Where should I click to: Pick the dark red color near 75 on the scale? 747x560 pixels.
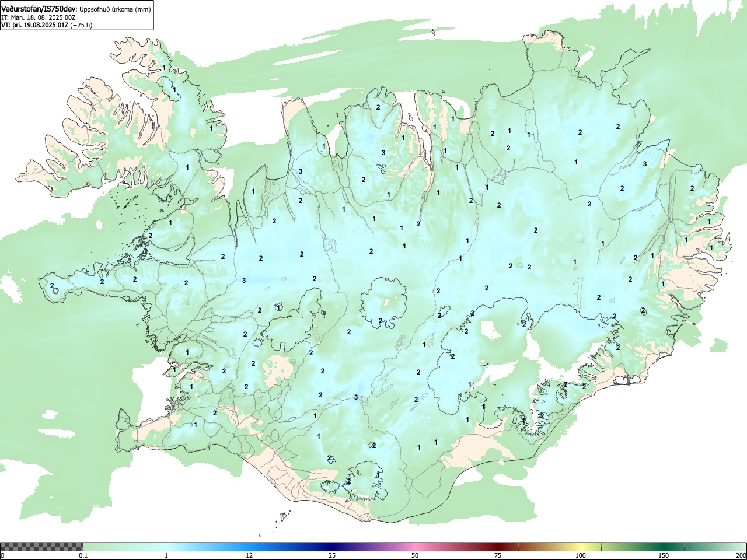(x=497, y=547)
